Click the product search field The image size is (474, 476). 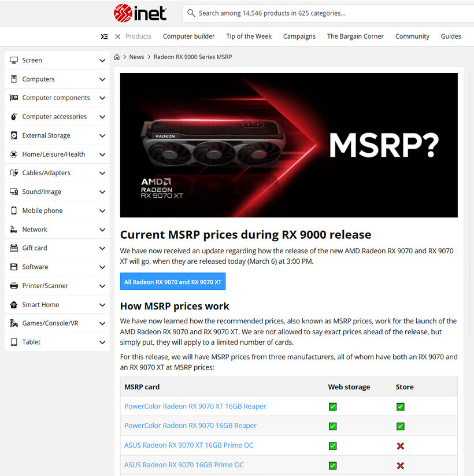(x=328, y=13)
